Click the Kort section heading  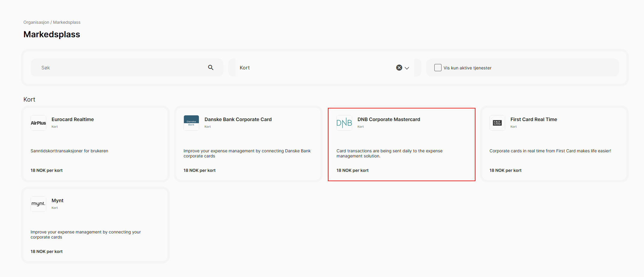29,99
